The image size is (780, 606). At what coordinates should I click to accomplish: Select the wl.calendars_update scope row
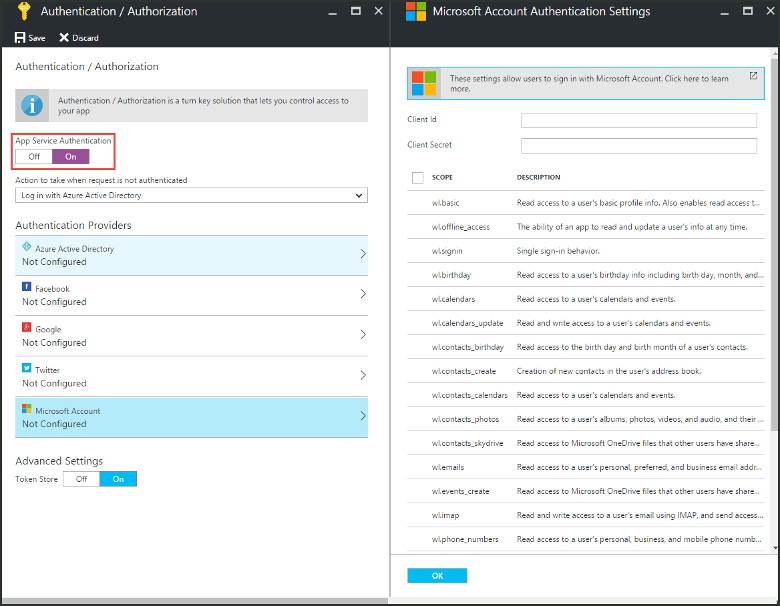(x=585, y=323)
